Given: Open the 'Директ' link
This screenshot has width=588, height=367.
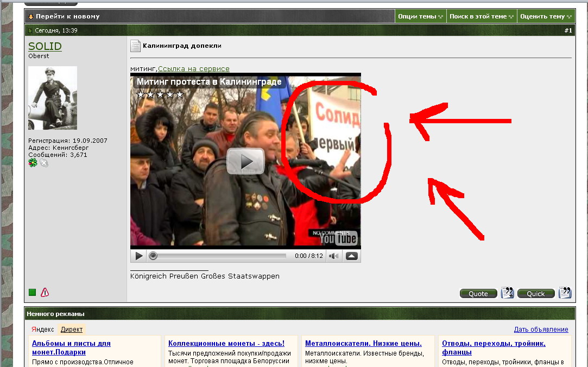Looking at the screenshot, I should 72,330.
